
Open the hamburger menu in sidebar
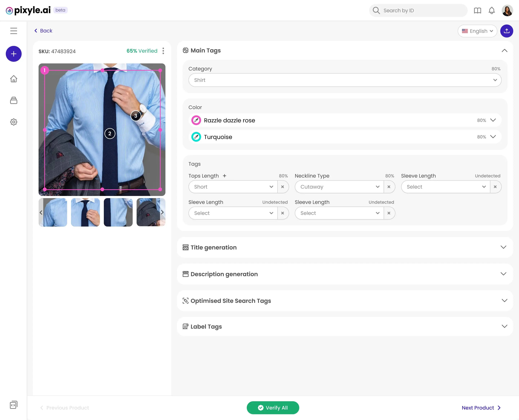(14, 31)
